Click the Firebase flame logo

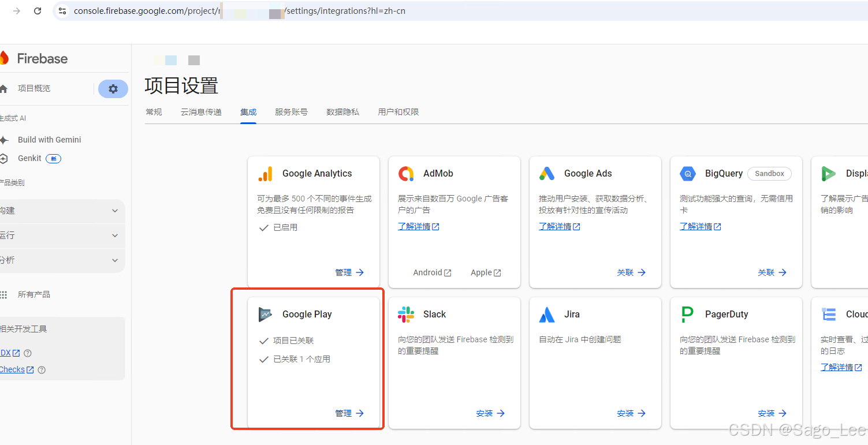point(4,58)
